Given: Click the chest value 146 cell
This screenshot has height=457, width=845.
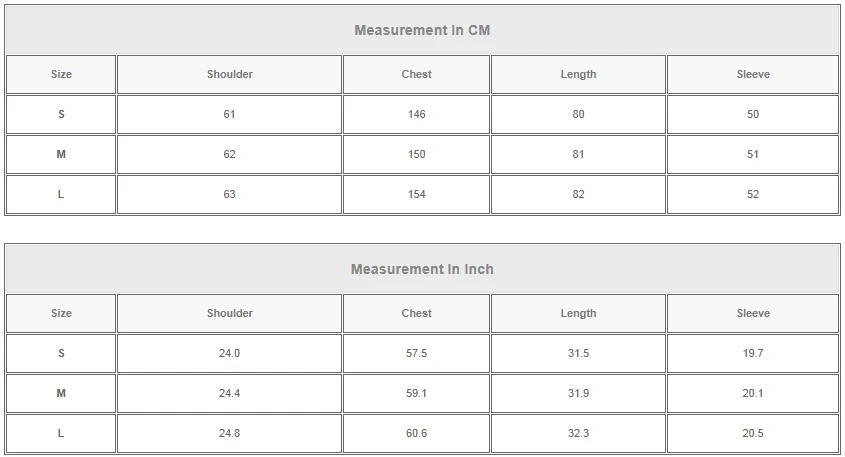Looking at the screenshot, I should [x=417, y=114].
